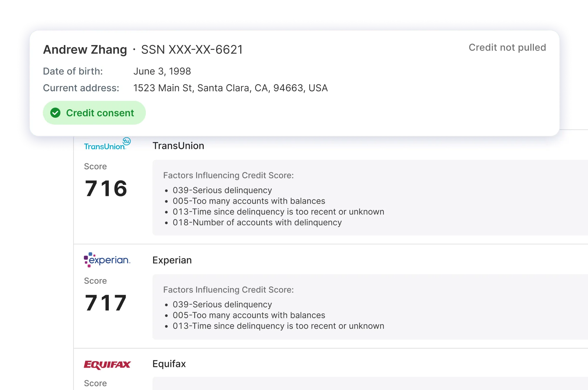Click the factor 039-Serious delinquency under TransUnion

coord(222,190)
